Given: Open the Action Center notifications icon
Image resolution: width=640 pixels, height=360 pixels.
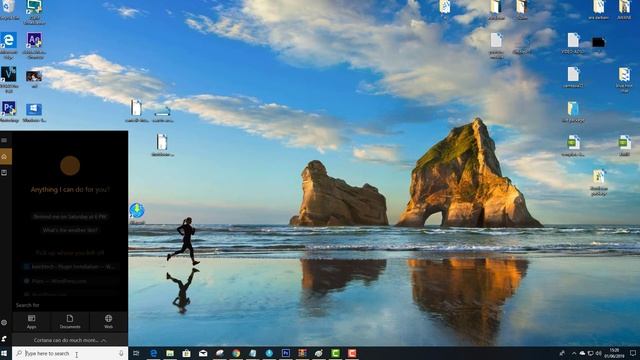Looking at the screenshot, I should pos(633,353).
